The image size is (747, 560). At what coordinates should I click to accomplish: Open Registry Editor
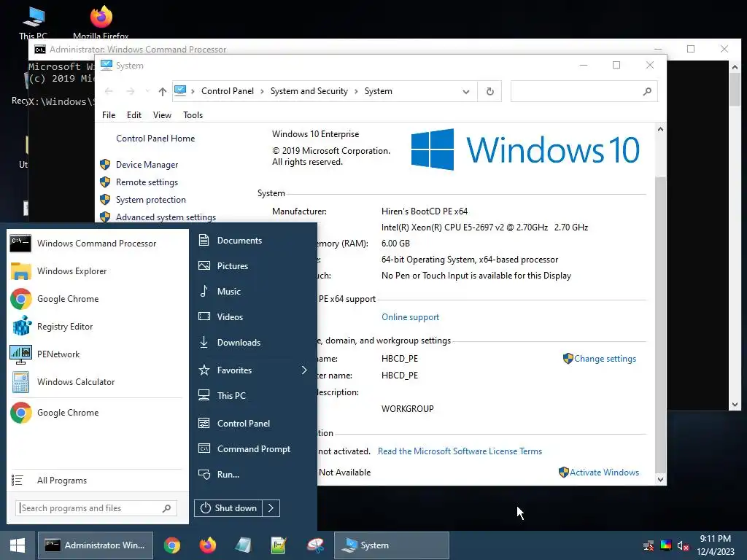tap(97, 327)
